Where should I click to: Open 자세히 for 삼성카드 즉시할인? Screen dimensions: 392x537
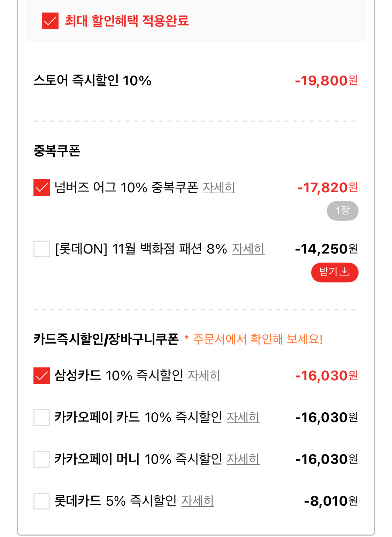(204, 376)
